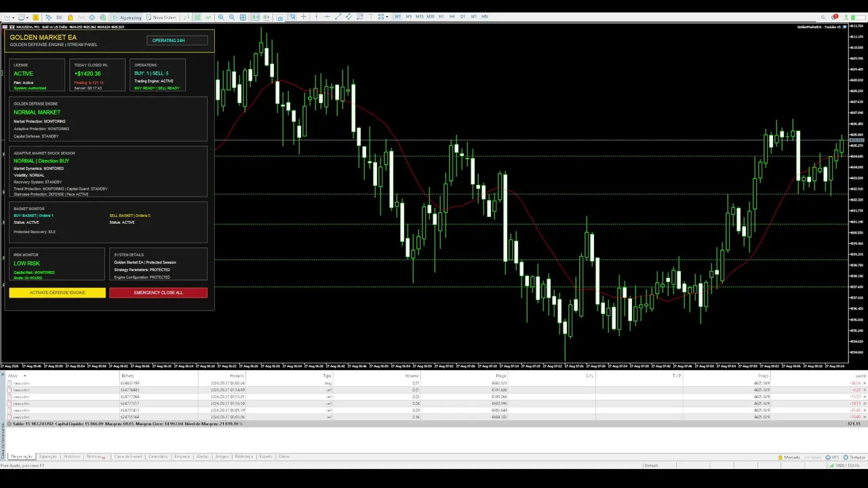Click the connection status 5808 / 120 Kb
The width and height of the screenshot is (868, 488).
tap(844, 466)
